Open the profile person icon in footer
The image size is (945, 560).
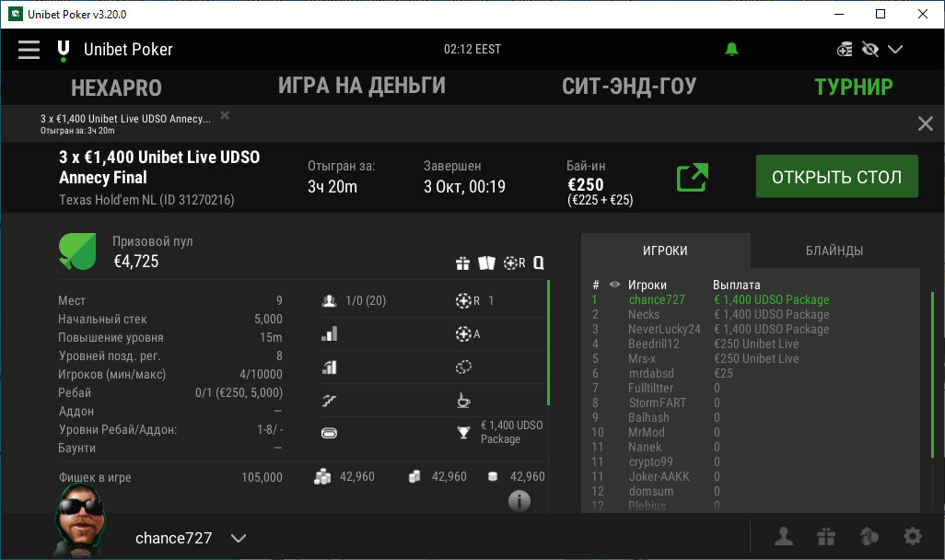(784, 536)
